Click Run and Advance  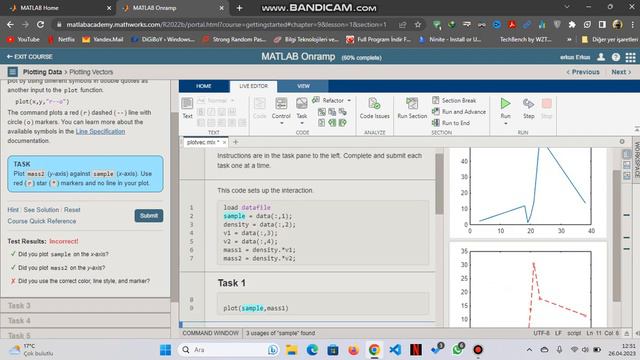click(459, 111)
